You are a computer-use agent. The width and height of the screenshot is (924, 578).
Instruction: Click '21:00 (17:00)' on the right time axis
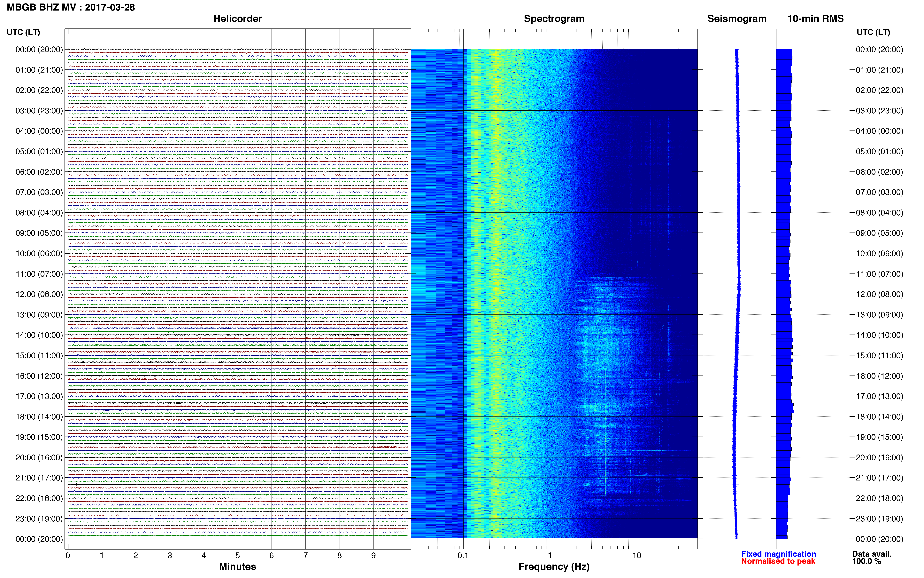click(879, 478)
